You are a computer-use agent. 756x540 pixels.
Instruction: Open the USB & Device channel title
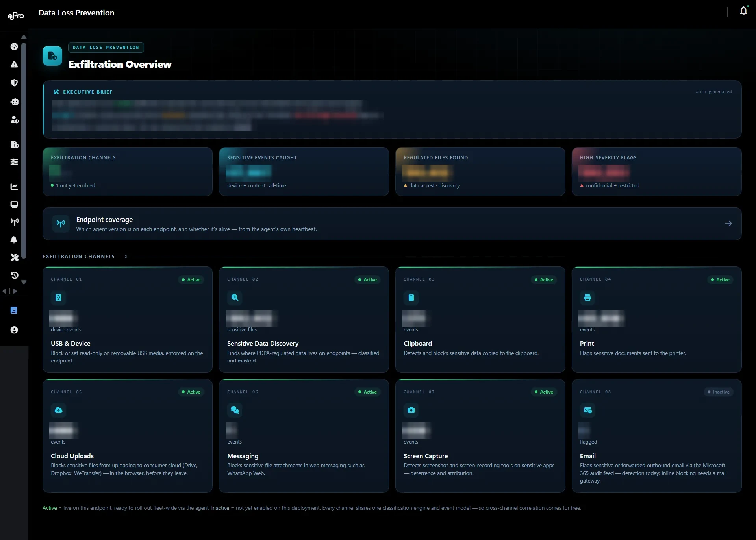[x=70, y=344]
